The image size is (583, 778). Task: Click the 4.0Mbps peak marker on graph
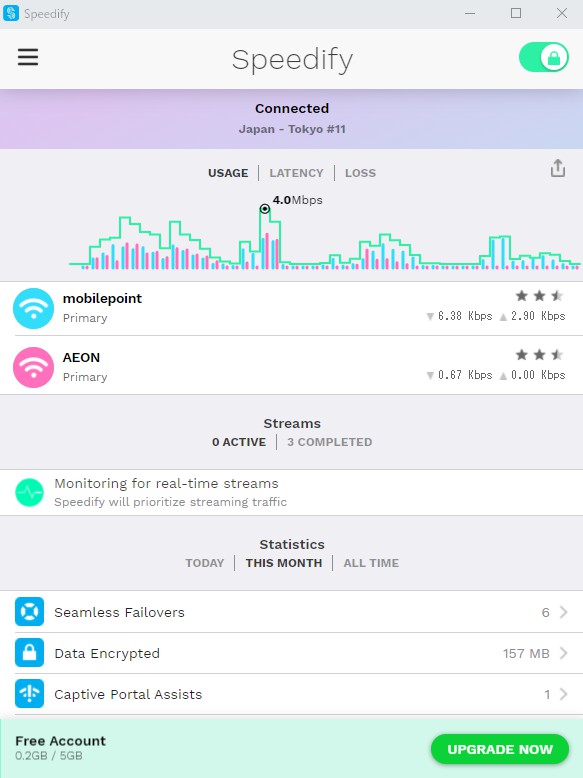pos(265,209)
